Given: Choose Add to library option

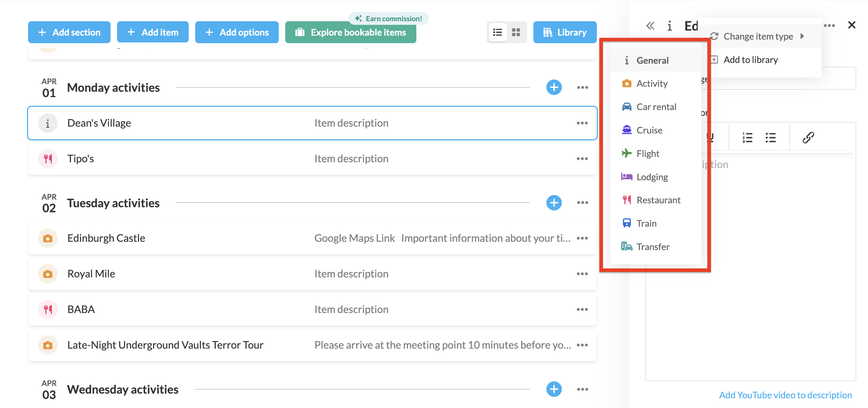Looking at the screenshot, I should [751, 60].
